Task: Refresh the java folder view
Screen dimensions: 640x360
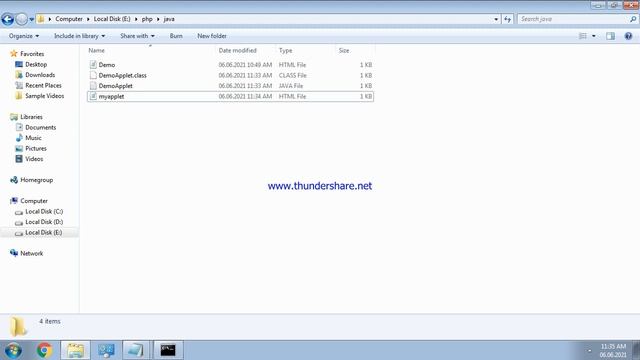Action: point(507,19)
